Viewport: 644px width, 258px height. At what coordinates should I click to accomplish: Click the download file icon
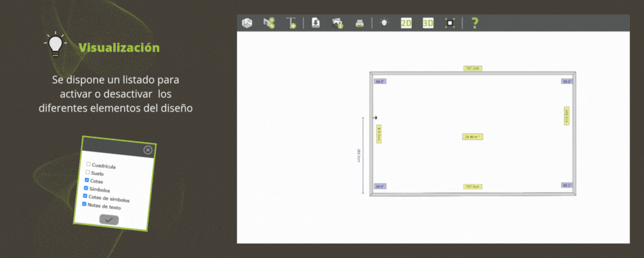[x=316, y=23]
